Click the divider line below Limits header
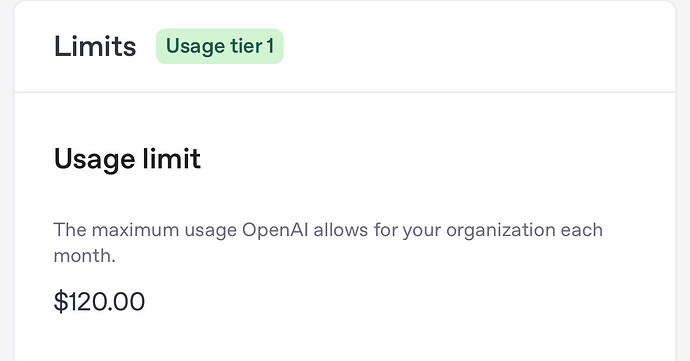The height and width of the screenshot is (361, 690). [345, 92]
